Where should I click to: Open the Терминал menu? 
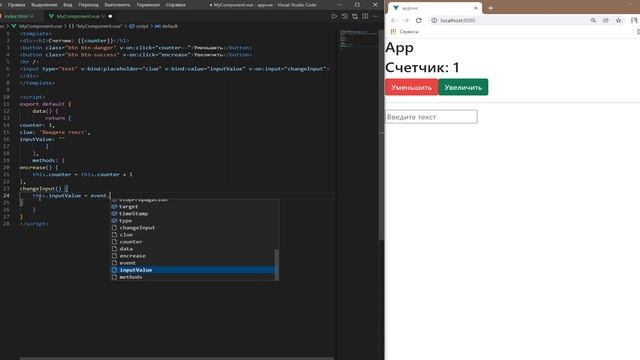coord(148,5)
